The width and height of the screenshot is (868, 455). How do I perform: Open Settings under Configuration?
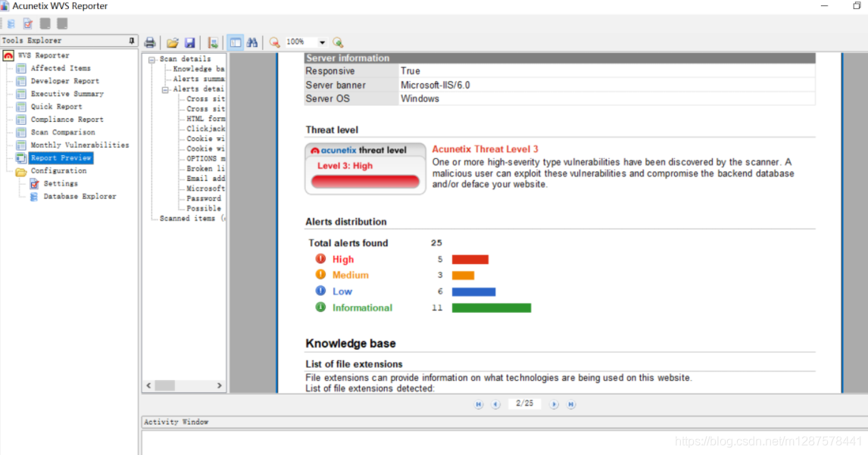(x=61, y=183)
